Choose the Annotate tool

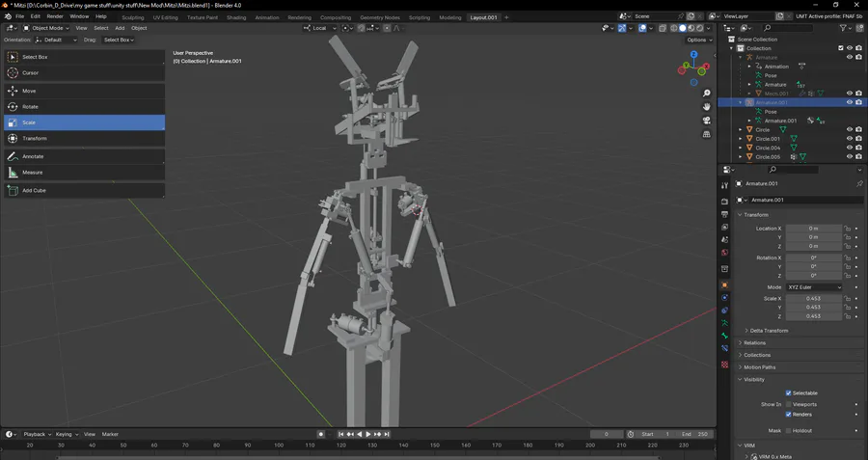pyautogui.click(x=84, y=156)
